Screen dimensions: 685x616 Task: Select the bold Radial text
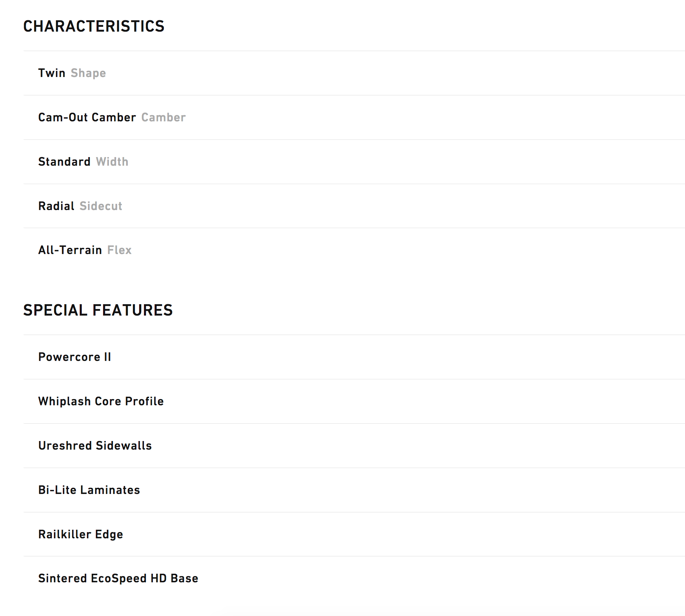pos(56,206)
